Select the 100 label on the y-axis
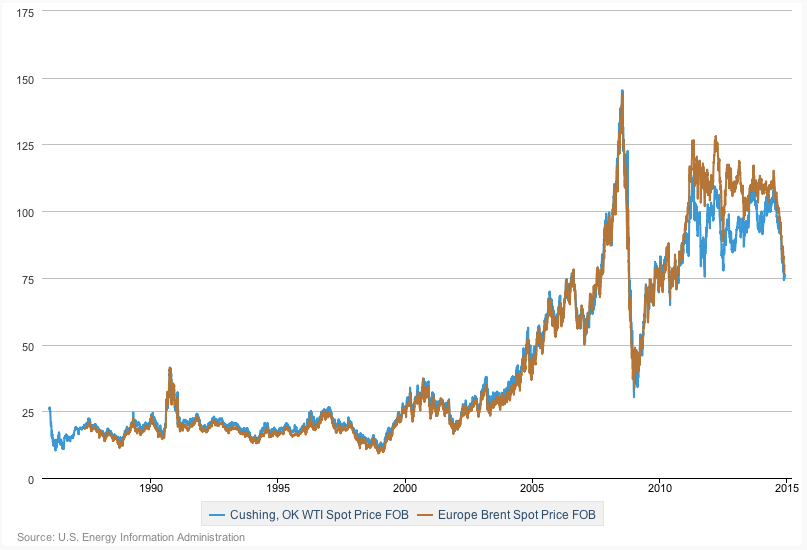807x550 pixels. click(25, 212)
